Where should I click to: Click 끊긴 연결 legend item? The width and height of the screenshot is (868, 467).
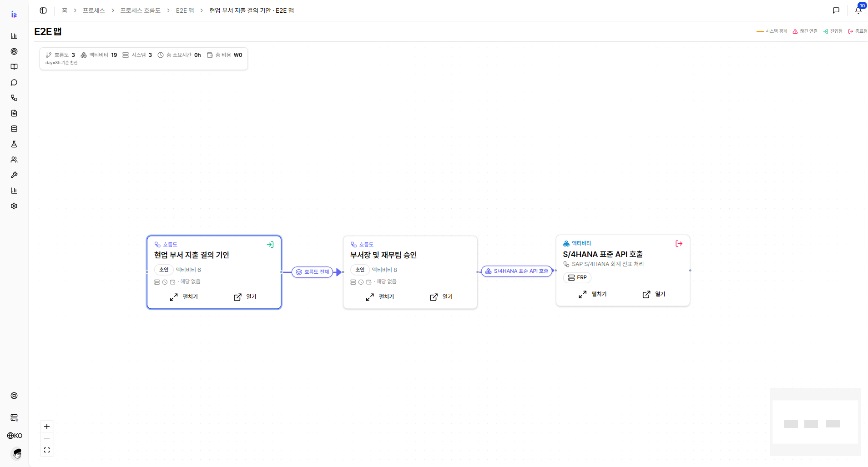[x=805, y=31]
